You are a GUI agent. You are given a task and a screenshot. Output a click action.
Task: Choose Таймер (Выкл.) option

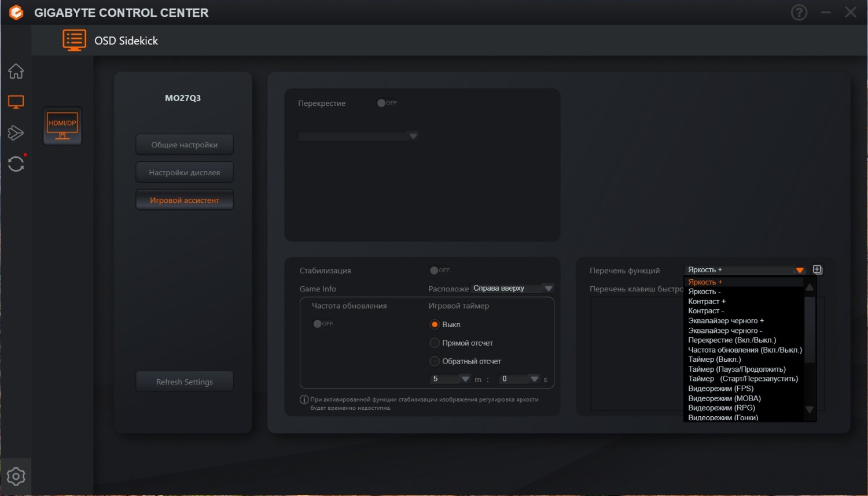tap(744, 360)
